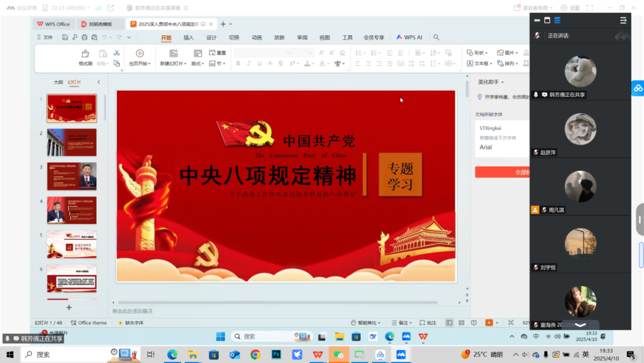644x363 pixels.
Task: Click the New Slide (新建幻灯片) icon
Action: (x=173, y=54)
